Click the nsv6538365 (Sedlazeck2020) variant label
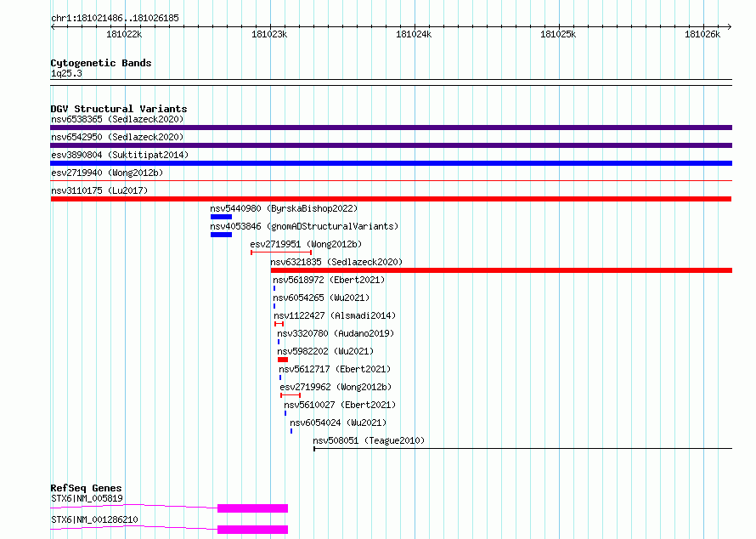This screenshot has height=539, width=756. pyautogui.click(x=117, y=119)
